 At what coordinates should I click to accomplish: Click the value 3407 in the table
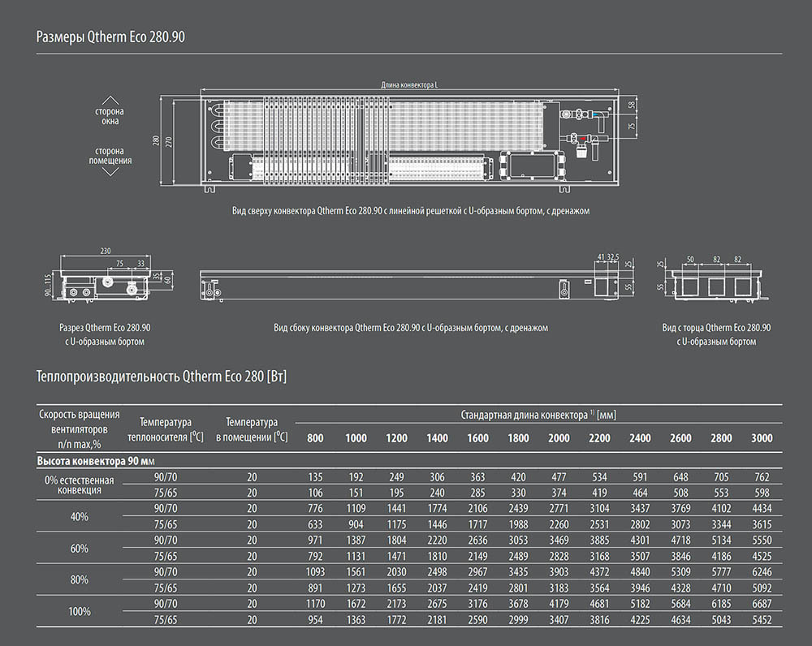pyautogui.click(x=559, y=619)
